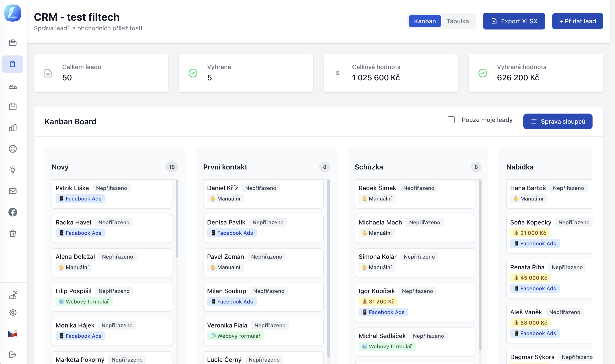This screenshot has width=615, height=364.
Task: Open the Facebook sidebar icon
Action: [x=13, y=212]
